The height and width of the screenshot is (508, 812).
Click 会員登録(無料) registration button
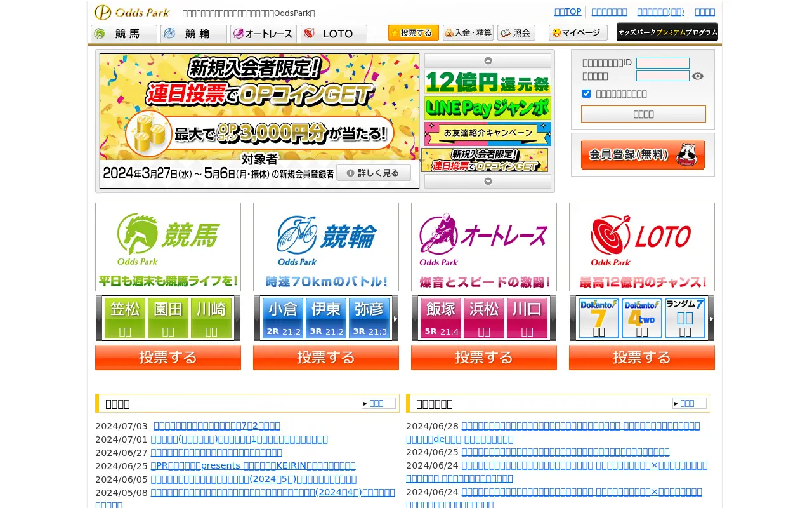coord(643,154)
